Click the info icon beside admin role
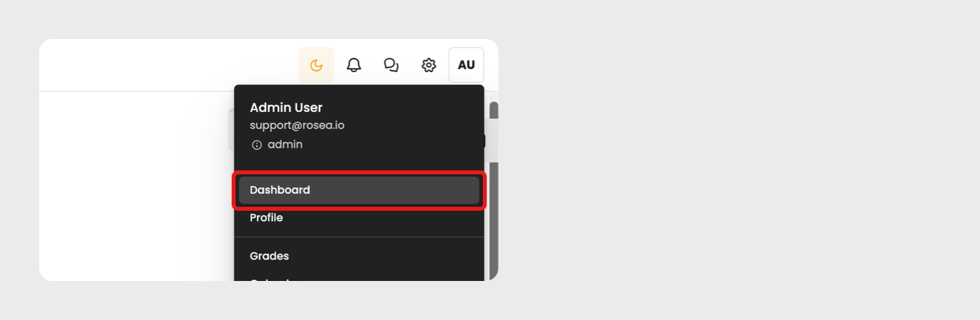The height and width of the screenshot is (320, 980). [257, 145]
